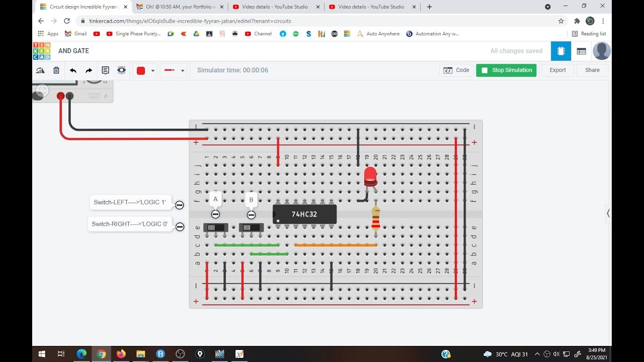Open Chrome three-dot menu

(x=603, y=21)
